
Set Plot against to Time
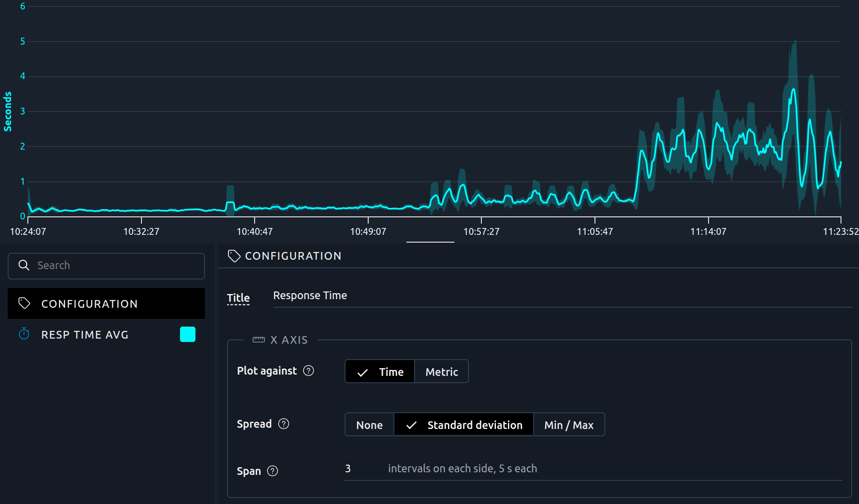click(x=380, y=372)
